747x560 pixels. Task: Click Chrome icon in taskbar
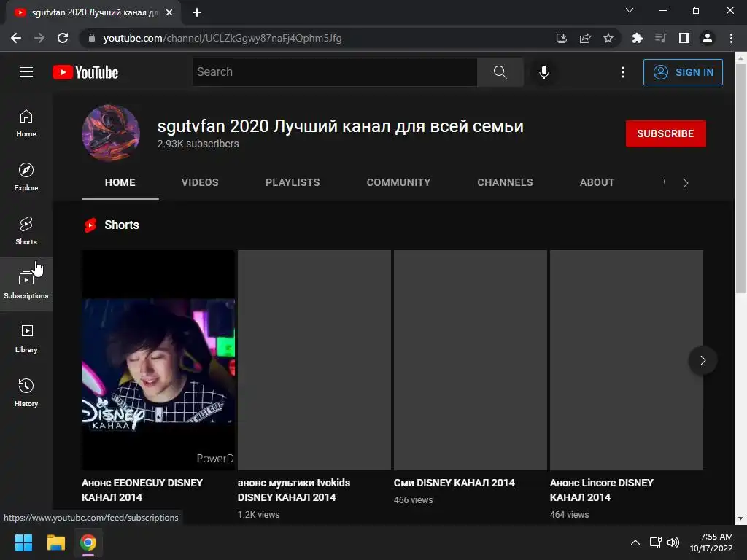pos(88,542)
